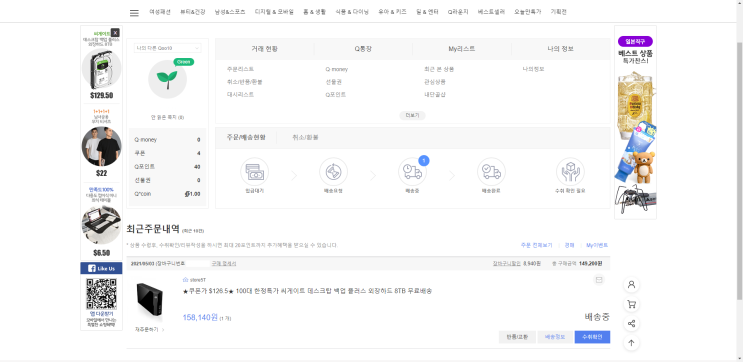Open the 취소/반품/환불 link under 거래 현황

pyautogui.click(x=245, y=82)
